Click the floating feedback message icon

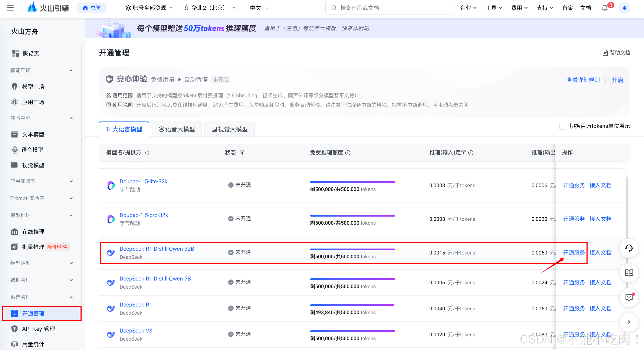[629, 297]
